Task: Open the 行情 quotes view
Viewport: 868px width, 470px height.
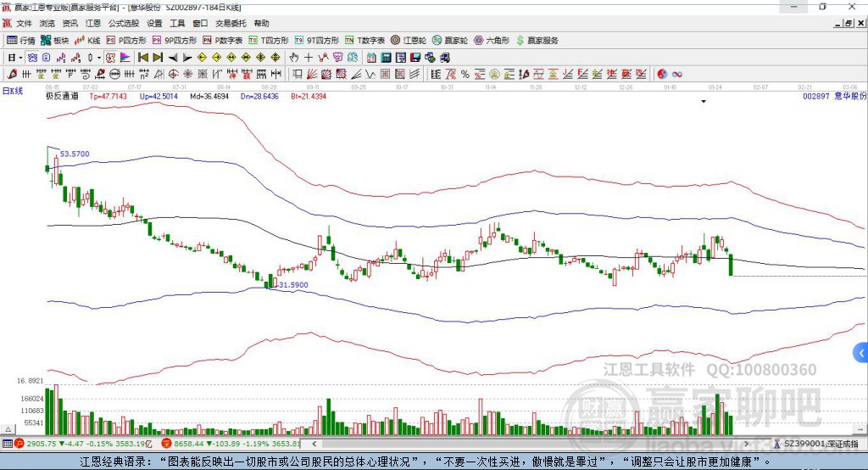Action: pyautogui.click(x=21, y=41)
